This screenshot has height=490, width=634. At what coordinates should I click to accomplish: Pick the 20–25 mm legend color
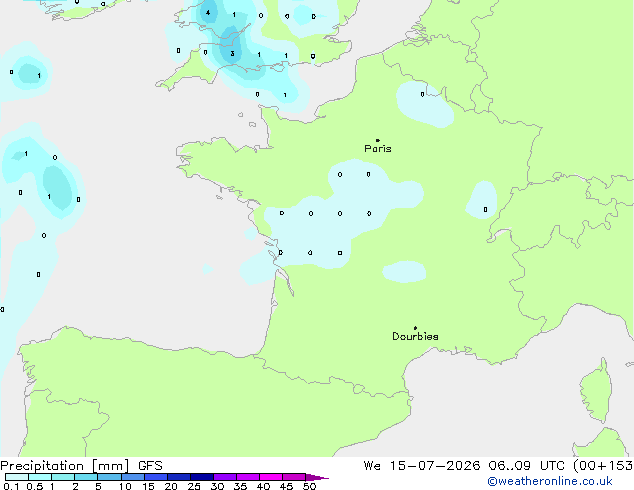pyautogui.click(x=178, y=477)
